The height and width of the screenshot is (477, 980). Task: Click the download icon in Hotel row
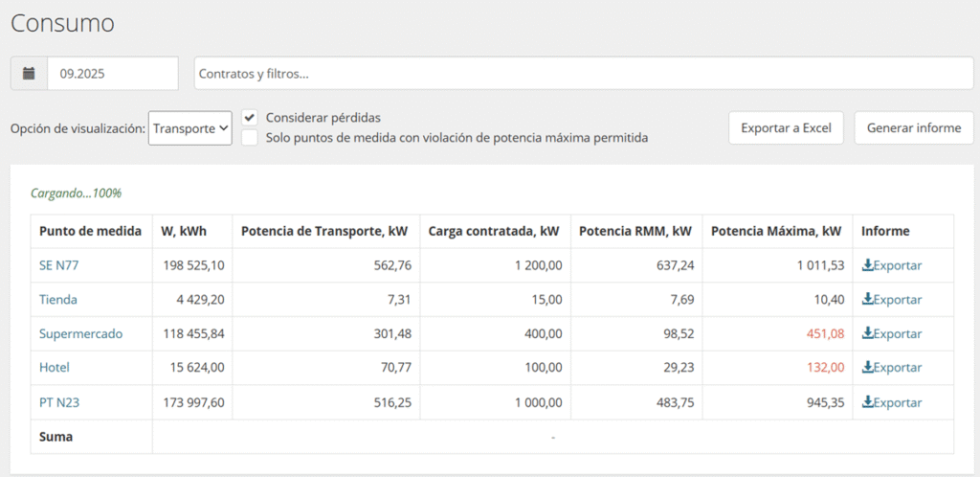tap(868, 368)
